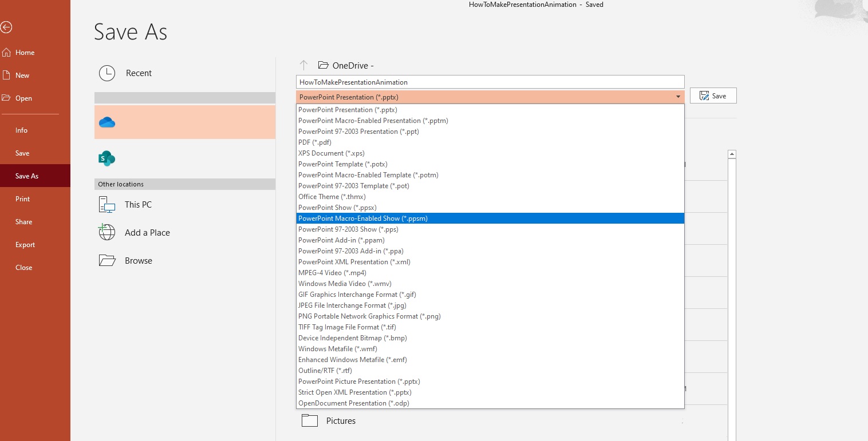868x441 pixels.
Task: Select XPS Document (*.xps) file type
Action: pyautogui.click(x=490, y=153)
